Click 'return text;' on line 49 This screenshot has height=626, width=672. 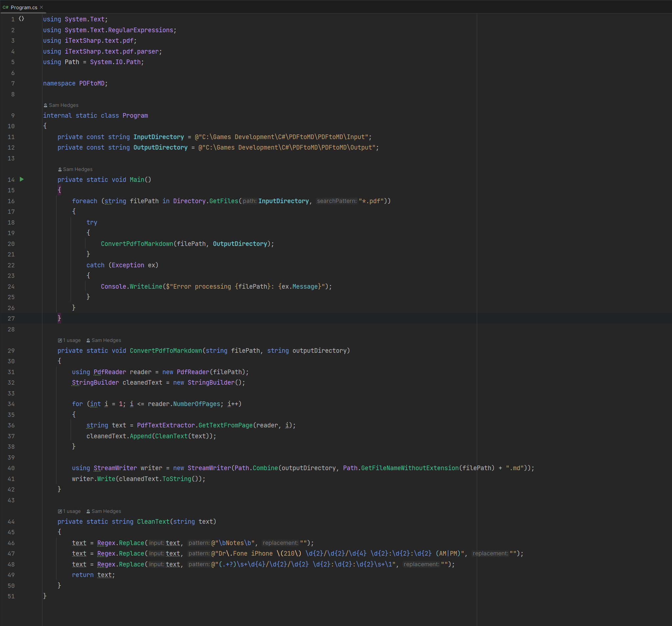pos(93,575)
